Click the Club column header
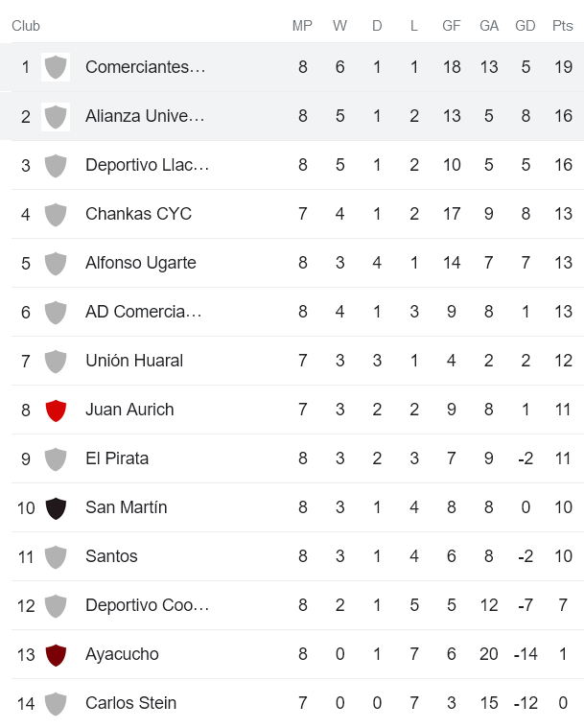This screenshot has height=728, width=584. coord(26,26)
